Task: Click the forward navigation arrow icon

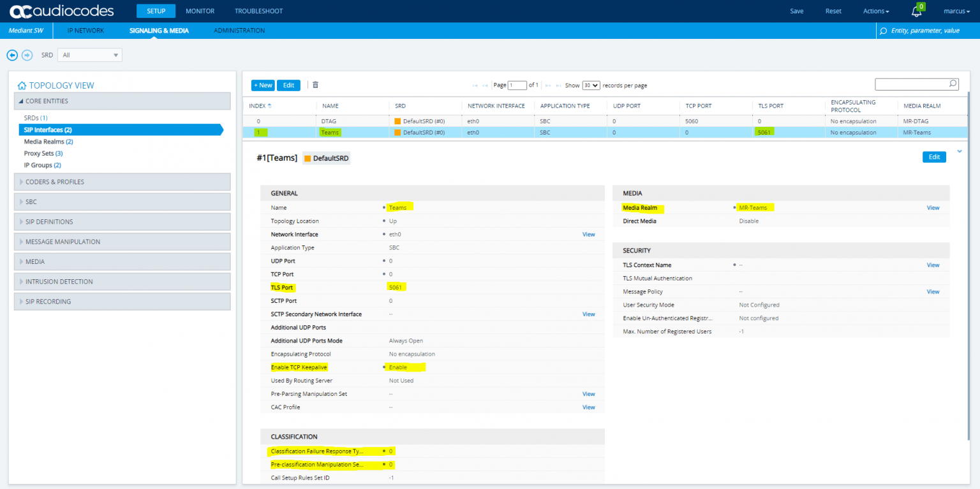Action: point(27,55)
